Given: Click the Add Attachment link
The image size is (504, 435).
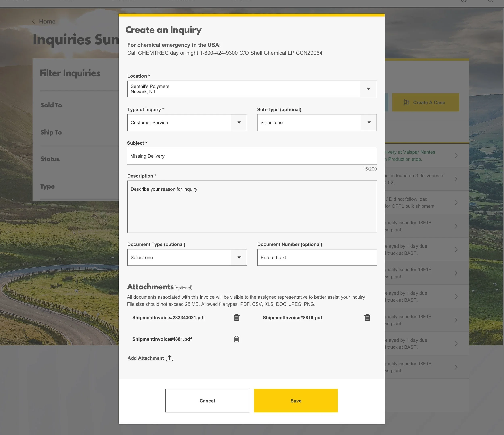Looking at the screenshot, I should click(146, 358).
